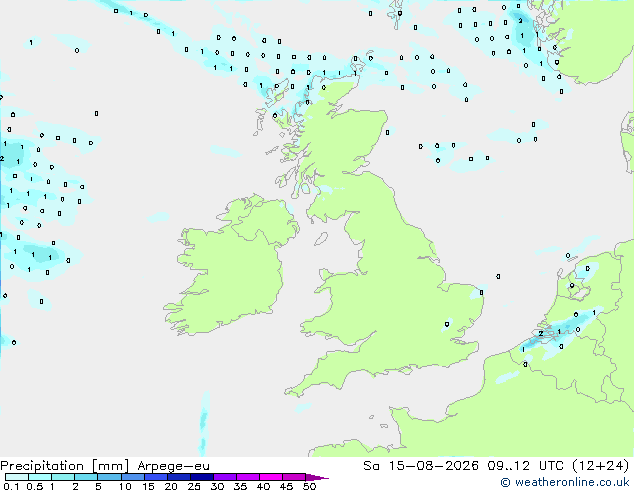Select the 30–35 mm purple legend swatch

pyautogui.click(x=224, y=477)
